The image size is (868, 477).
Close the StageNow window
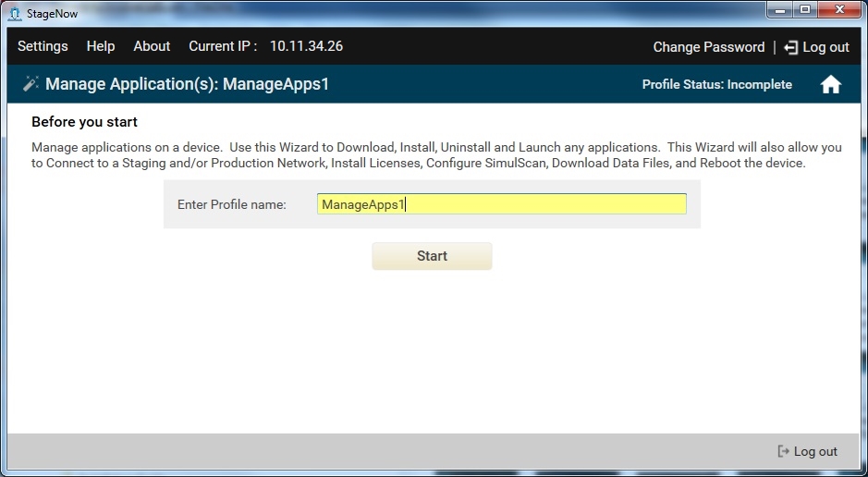[x=838, y=11]
